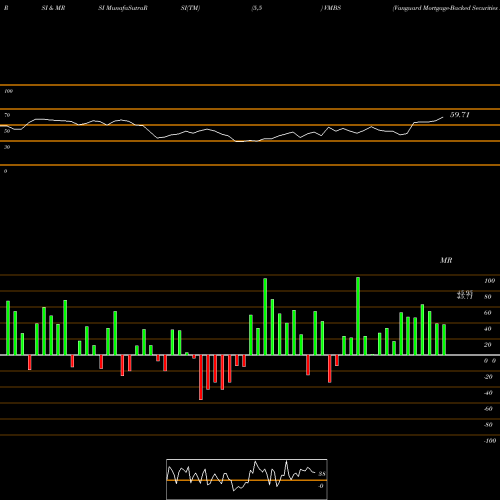Screen dimensions: 500x500
Task: Click the 'SI(TM)' header label
Action: click(190, 8)
